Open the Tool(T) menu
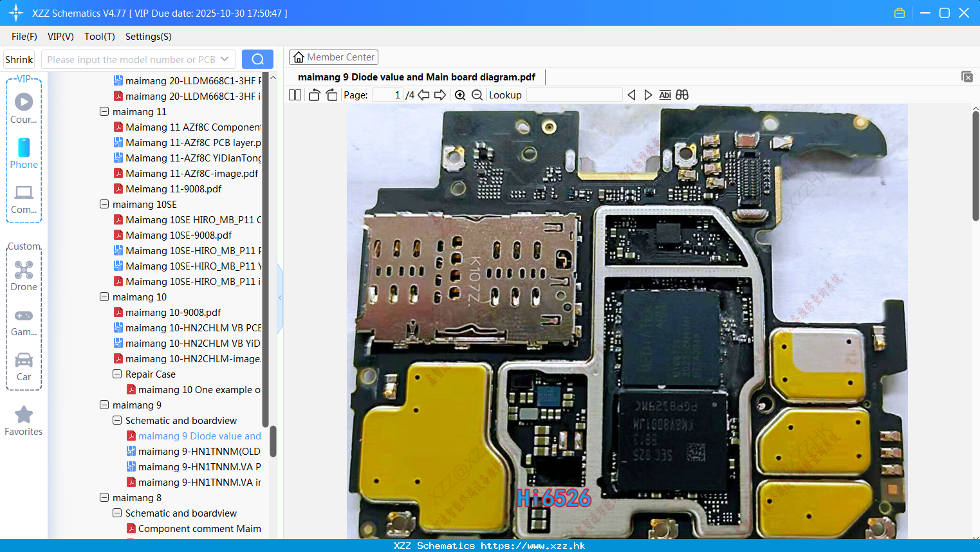980x552 pixels. 100,37
